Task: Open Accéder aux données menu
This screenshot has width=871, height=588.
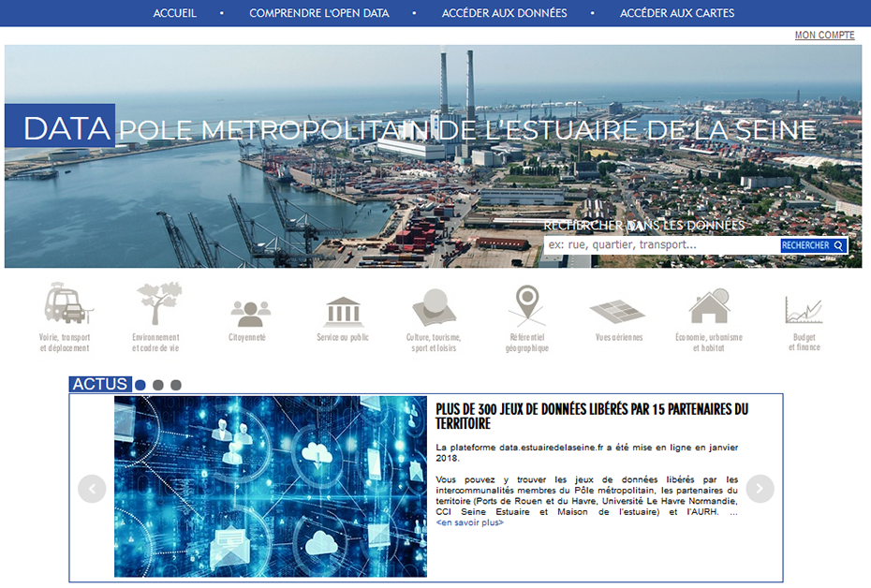Action: [x=505, y=13]
